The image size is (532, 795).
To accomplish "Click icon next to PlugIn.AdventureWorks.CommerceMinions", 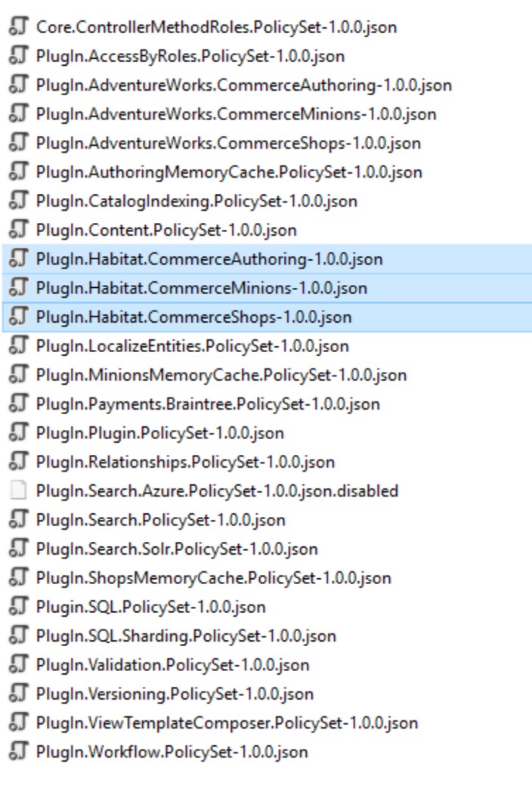I will tap(18, 113).
